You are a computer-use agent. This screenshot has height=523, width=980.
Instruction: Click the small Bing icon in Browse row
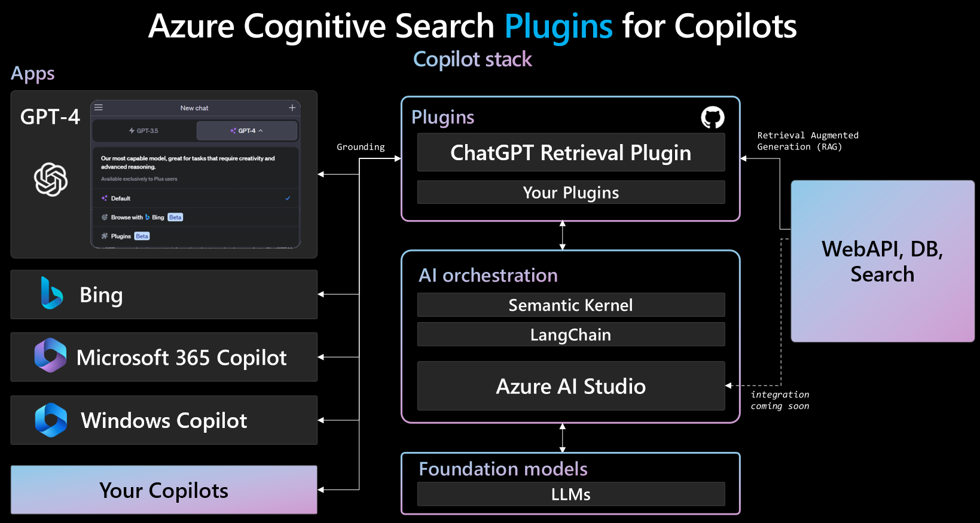pos(148,217)
